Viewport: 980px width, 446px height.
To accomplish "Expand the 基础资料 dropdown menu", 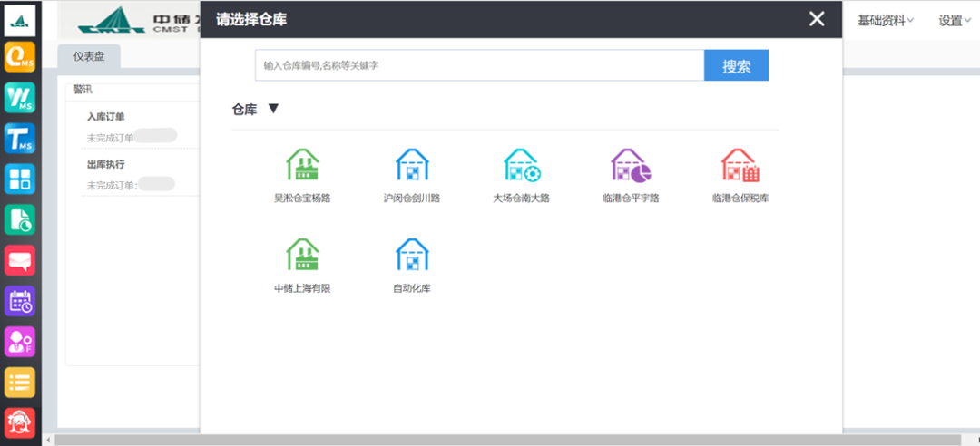I will (886, 20).
